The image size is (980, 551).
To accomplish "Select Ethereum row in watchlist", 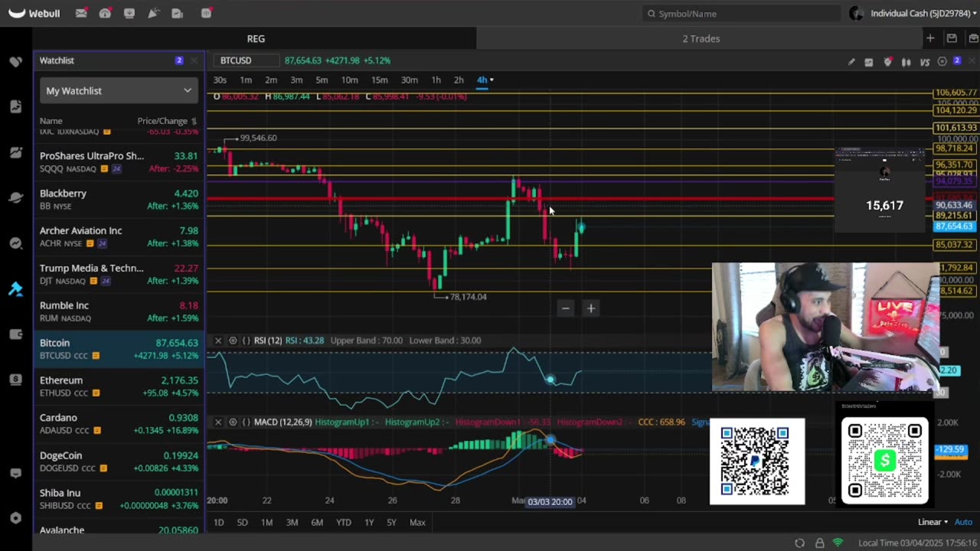I will [x=119, y=386].
